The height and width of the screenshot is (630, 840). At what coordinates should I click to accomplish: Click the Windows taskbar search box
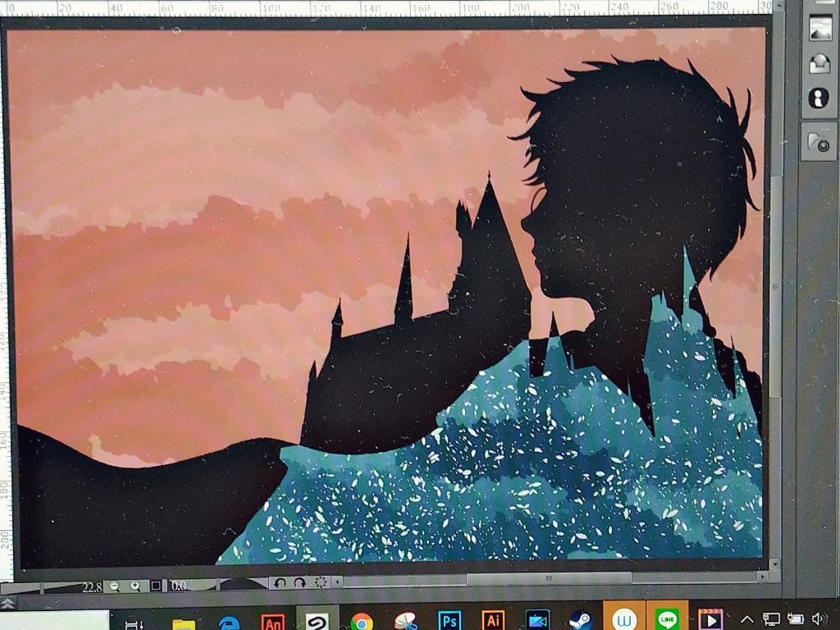click(53, 621)
